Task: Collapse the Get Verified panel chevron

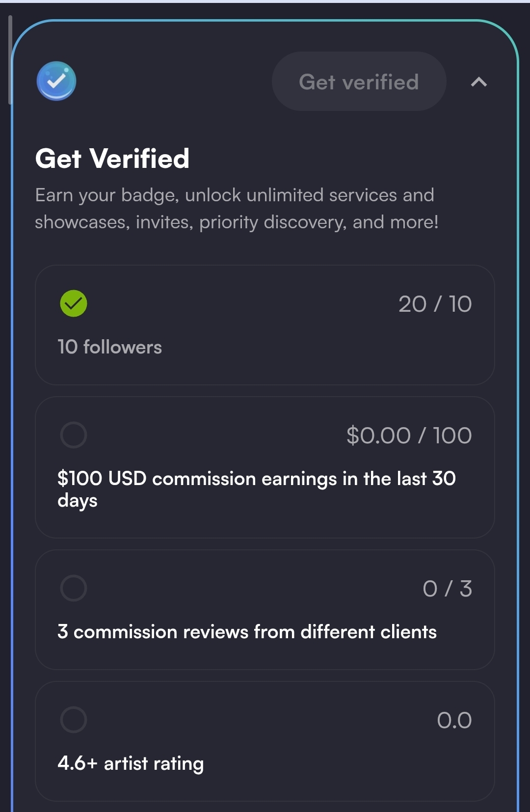Action: coord(478,82)
